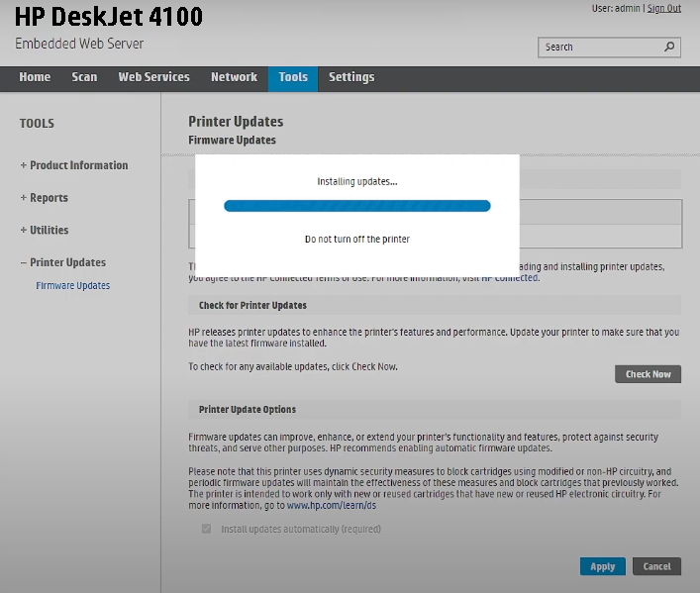The width and height of the screenshot is (700, 593).
Task: Go to the Network tab
Action: [x=234, y=77]
